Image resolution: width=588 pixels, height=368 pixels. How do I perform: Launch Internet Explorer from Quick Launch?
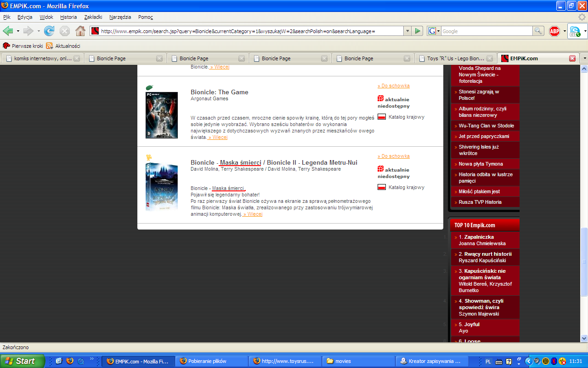click(x=59, y=361)
